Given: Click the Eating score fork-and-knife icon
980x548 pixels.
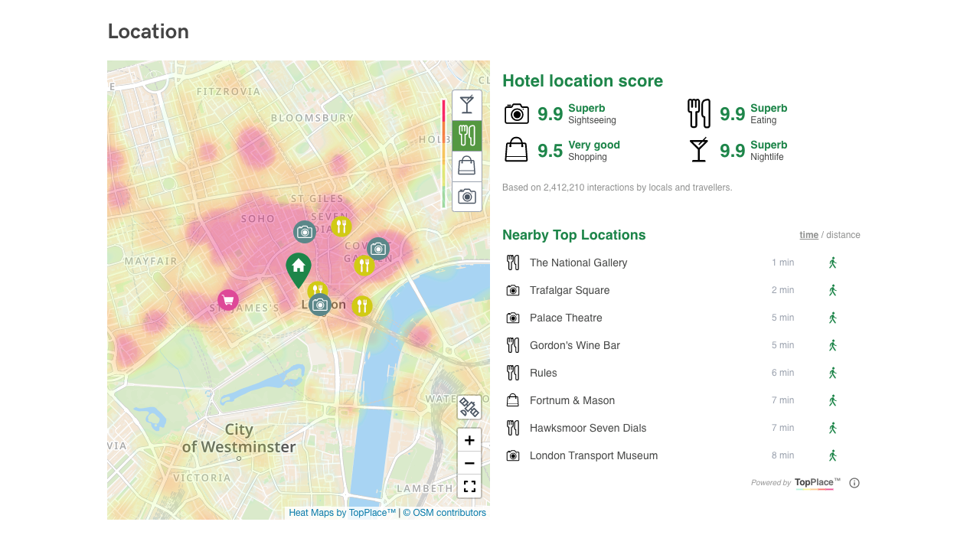Looking at the screenshot, I should (699, 113).
